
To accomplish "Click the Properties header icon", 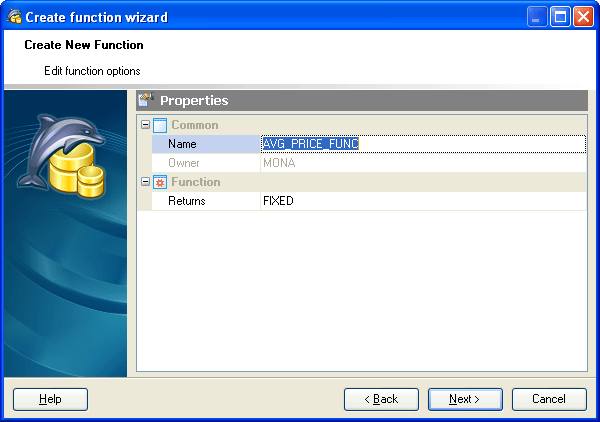I will click(x=147, y=100).
